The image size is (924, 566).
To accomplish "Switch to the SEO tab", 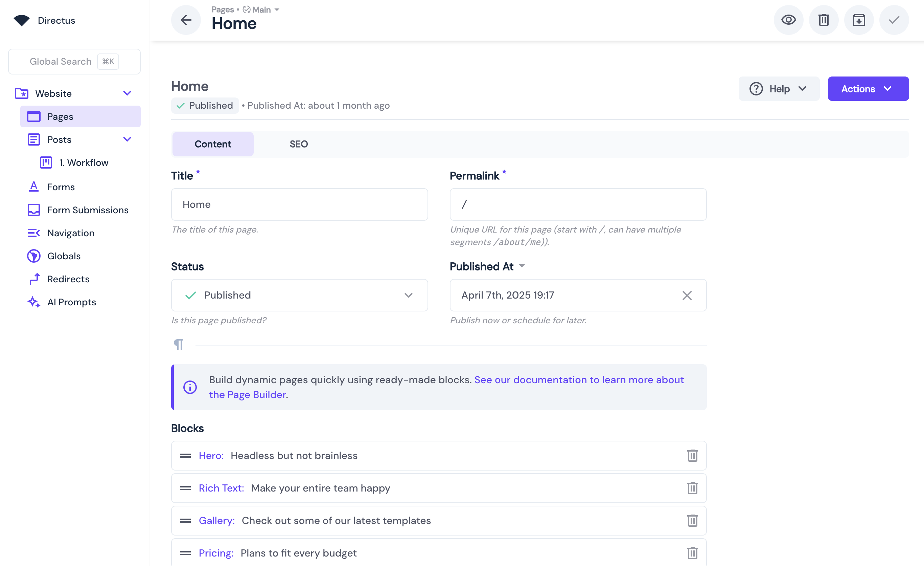I will coord(299,144).
